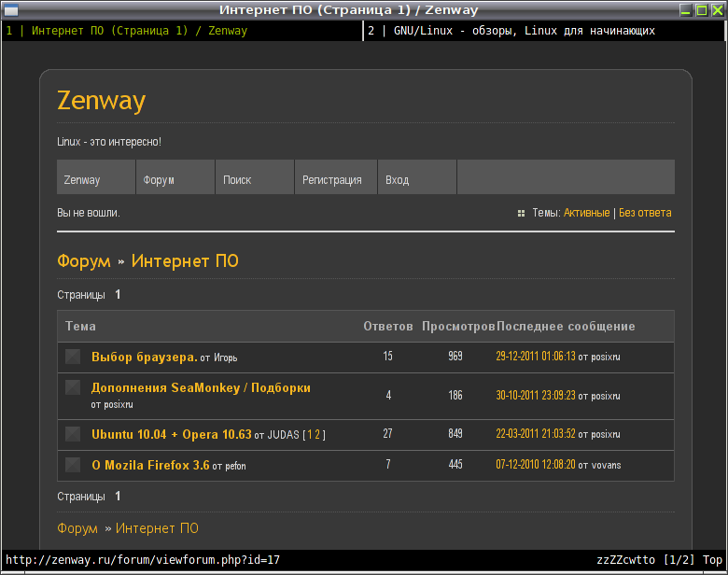Click the Zenway site title heading
This screenshot has height=575, width=728.
101,100
